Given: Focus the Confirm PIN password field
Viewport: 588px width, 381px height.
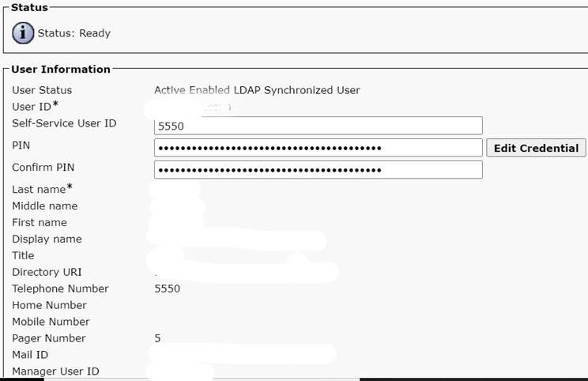Looking at the screenshot, I should pyautogui.click(x=318, y=170).
